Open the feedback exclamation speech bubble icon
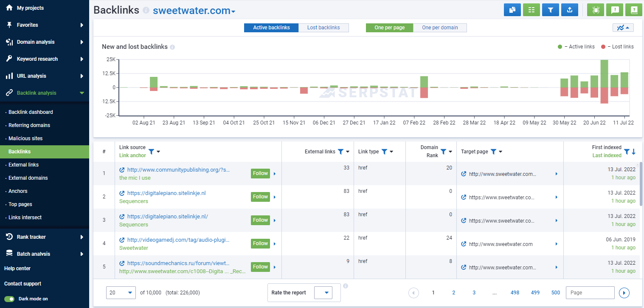The width and height of the screenshot is (644, 308). point(614,10)
